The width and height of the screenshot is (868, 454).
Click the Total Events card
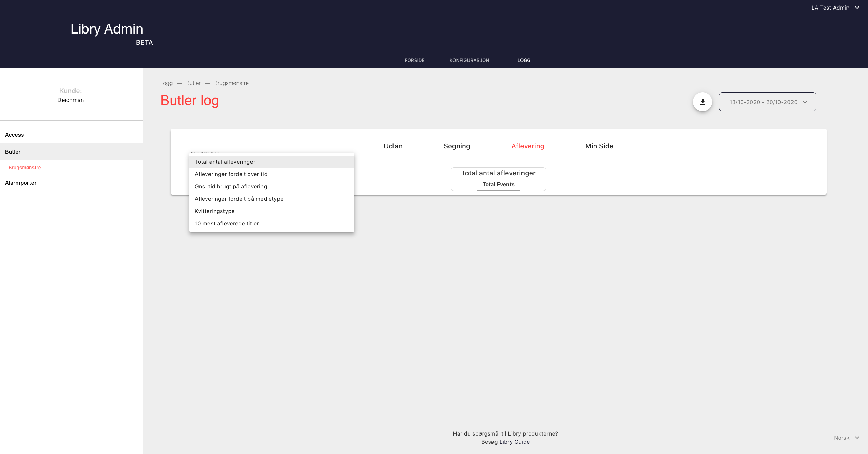(498, 179)
